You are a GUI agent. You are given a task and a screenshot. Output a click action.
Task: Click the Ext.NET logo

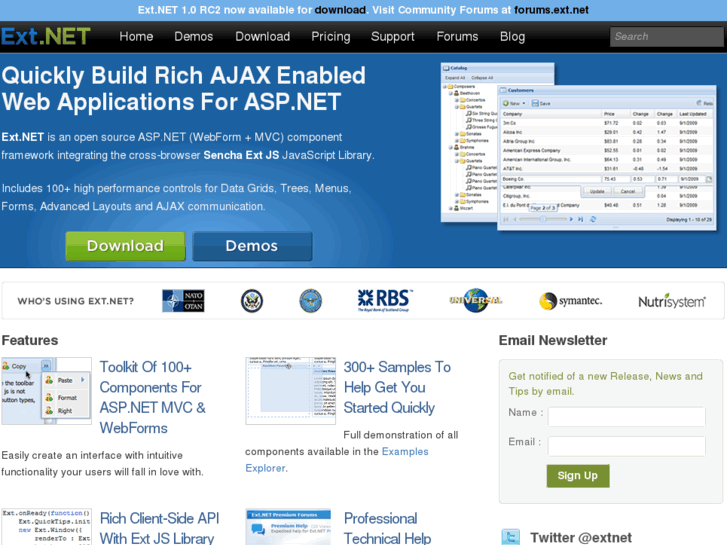pyautogui.click(x=45, y=37)
